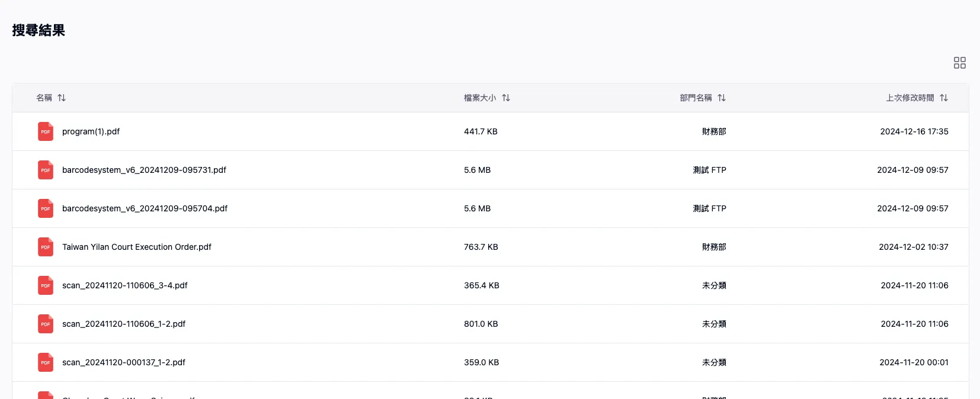
Task: Click 測試 FTP in barcodesystem 095704 row
Action: point(709,208)
